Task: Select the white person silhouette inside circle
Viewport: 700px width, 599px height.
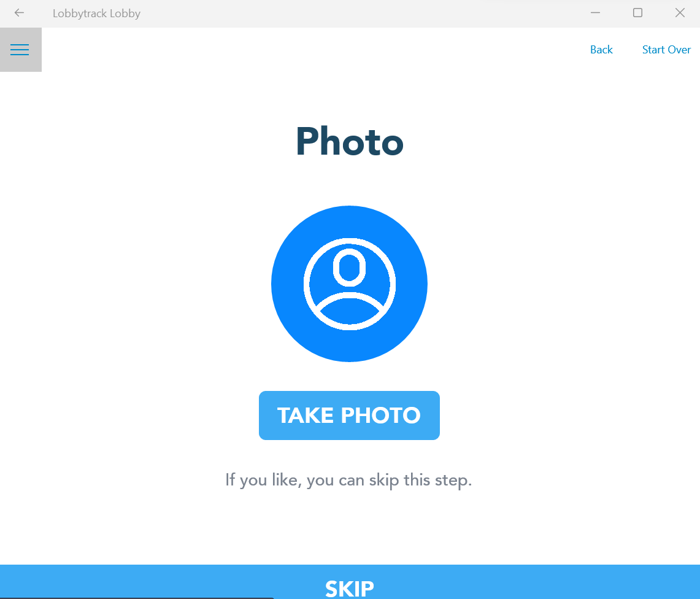Action: point(350,284)
